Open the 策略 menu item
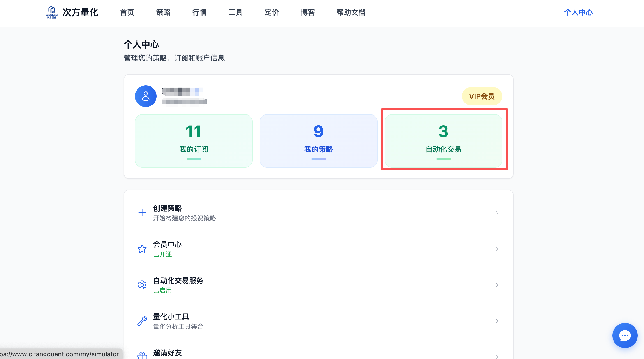The width and height of the screenshot is (644, 359). pos(163,12)
